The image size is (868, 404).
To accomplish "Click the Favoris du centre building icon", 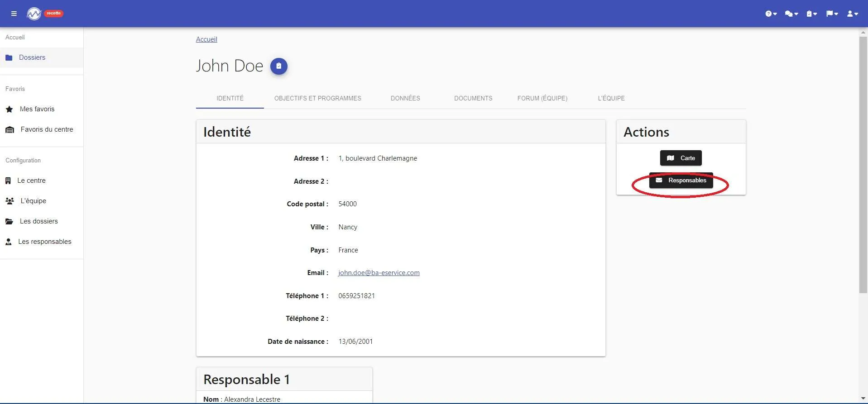I will (10, 130).
